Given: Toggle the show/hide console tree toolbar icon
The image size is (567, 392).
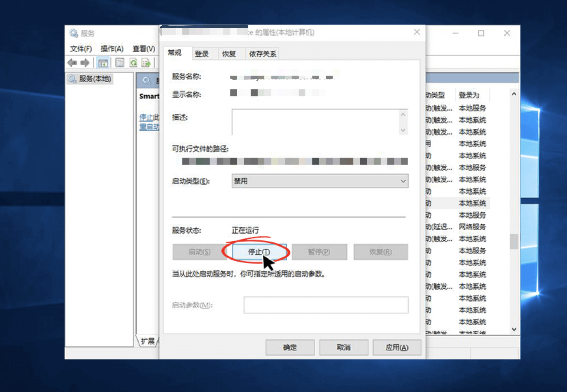Looking at the screenshot, I should [103, 63].
